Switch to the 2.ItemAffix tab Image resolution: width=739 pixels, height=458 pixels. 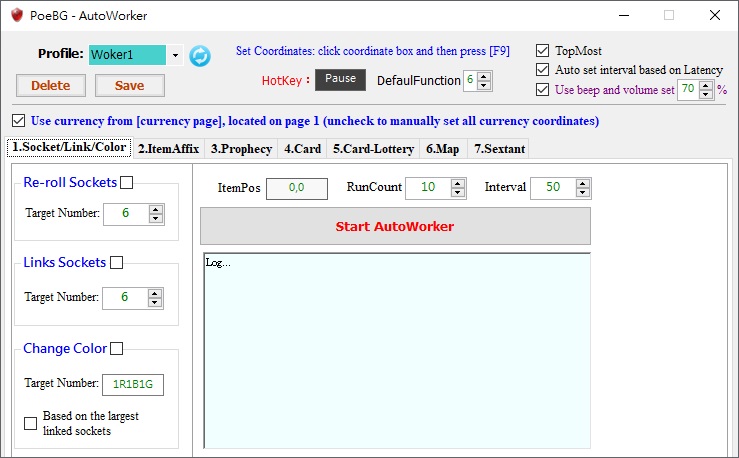(168, 149)
